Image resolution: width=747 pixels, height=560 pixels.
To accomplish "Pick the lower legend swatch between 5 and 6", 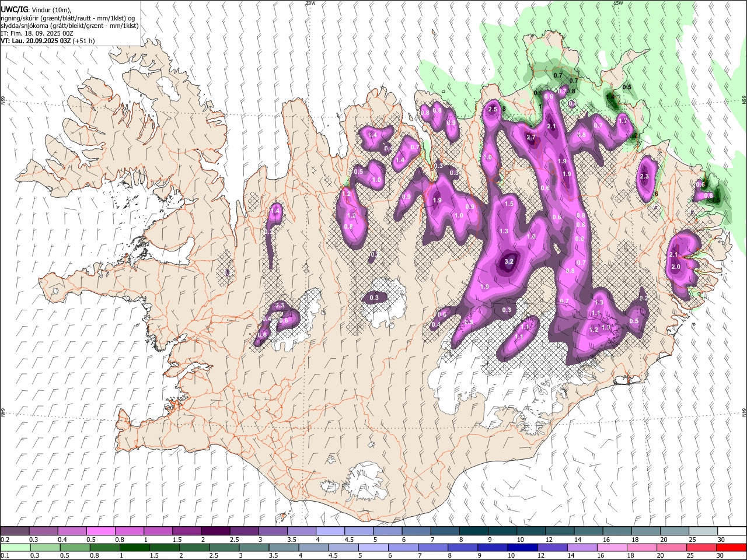I will [373, 547].
